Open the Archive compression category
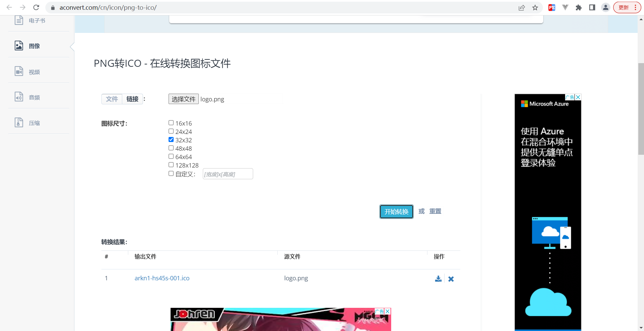The image size is (644, 331). (34, 123)
